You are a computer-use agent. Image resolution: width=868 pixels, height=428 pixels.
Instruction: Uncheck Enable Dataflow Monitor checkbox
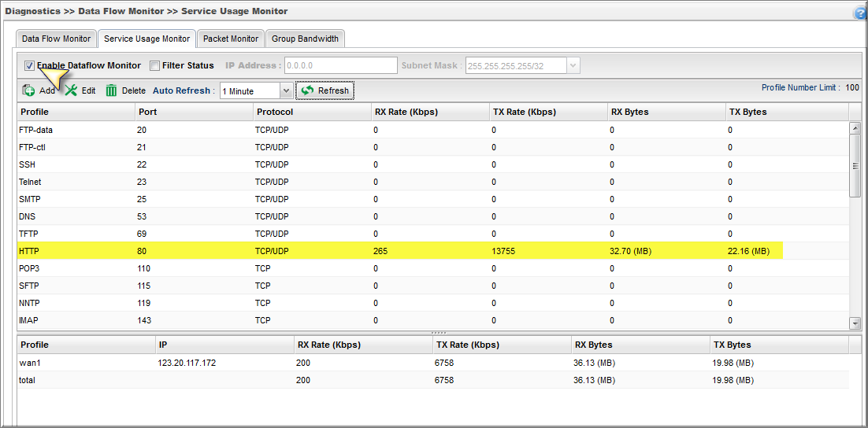coord(29,66)
